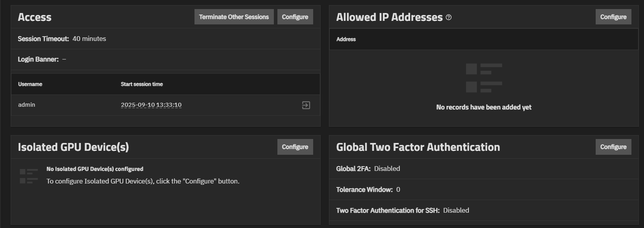Sort sessions by Username column header
This screenshot has height=228, width=644.
pos(30,84)
